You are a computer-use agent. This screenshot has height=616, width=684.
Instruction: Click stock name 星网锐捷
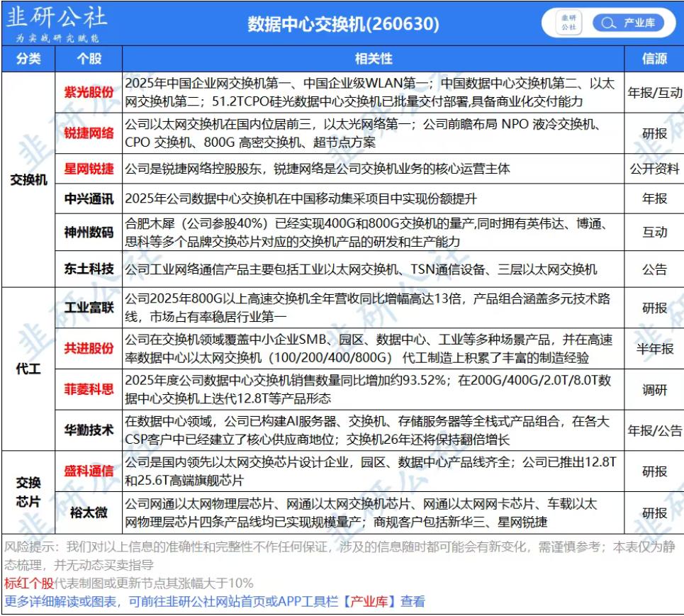89,169
